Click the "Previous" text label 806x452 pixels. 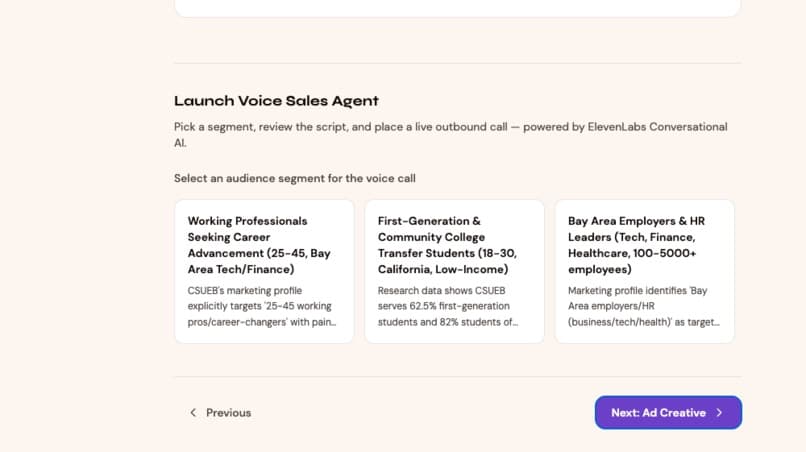228,412
